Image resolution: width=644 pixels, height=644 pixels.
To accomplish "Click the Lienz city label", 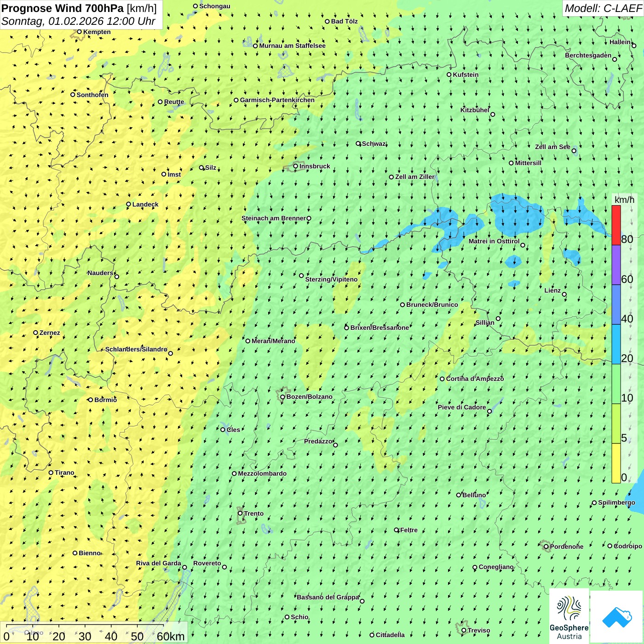I will (552, 290).
